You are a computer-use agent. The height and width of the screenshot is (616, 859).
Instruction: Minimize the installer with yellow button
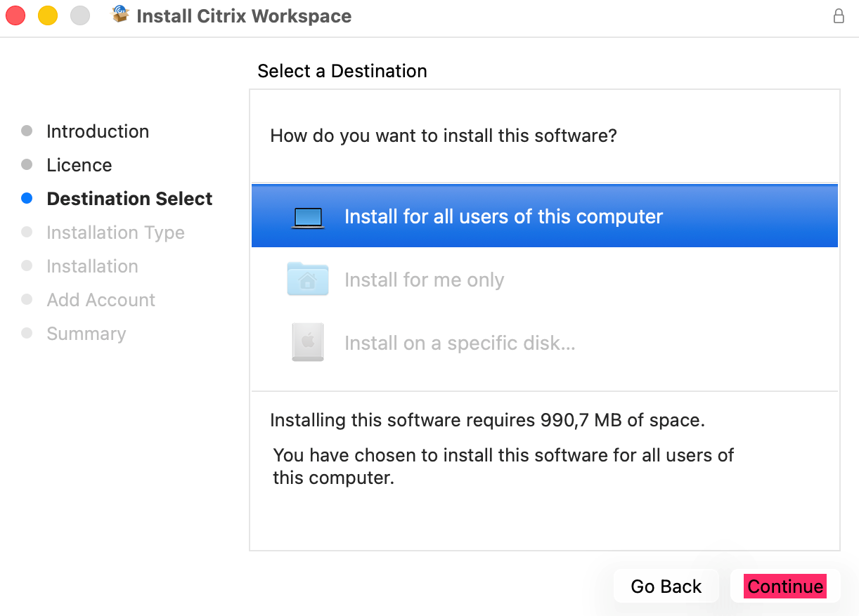(48, 15)
